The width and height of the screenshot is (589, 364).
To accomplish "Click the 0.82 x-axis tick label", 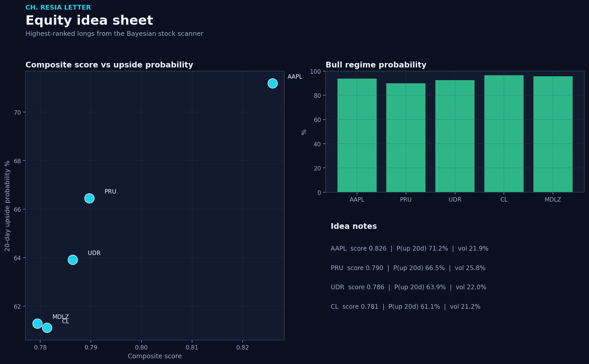I will tap(243, 347).
